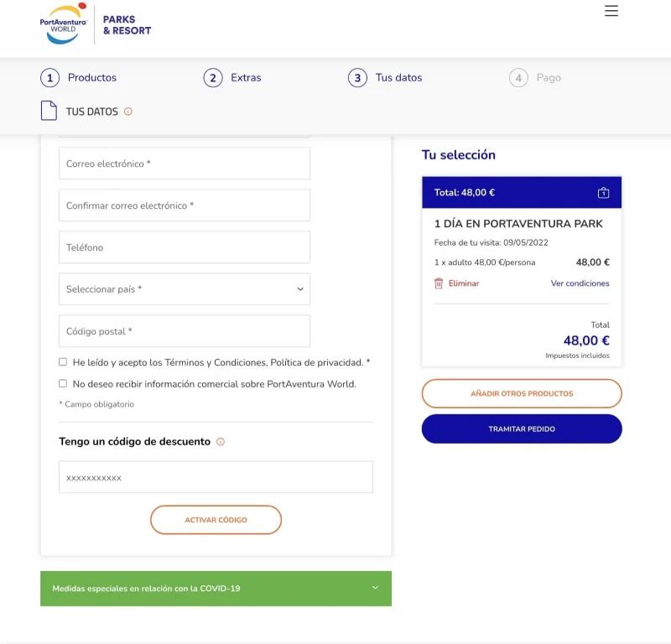
Task: Click the document icon next to TUS DATOS
Action: pos(49,111)
